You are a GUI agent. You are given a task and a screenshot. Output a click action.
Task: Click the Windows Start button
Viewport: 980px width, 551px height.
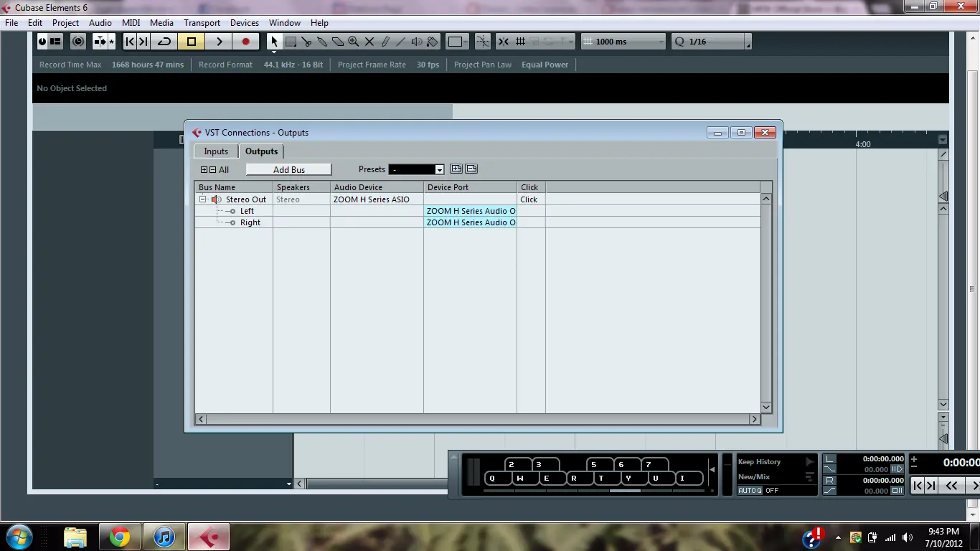[19, 536]
